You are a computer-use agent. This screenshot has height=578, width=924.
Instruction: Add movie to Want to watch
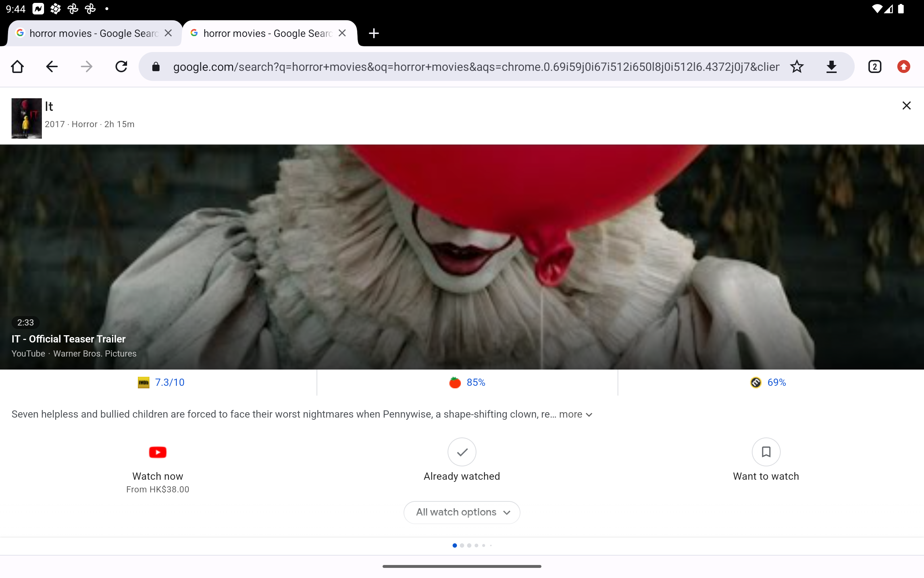pos(766,460)
